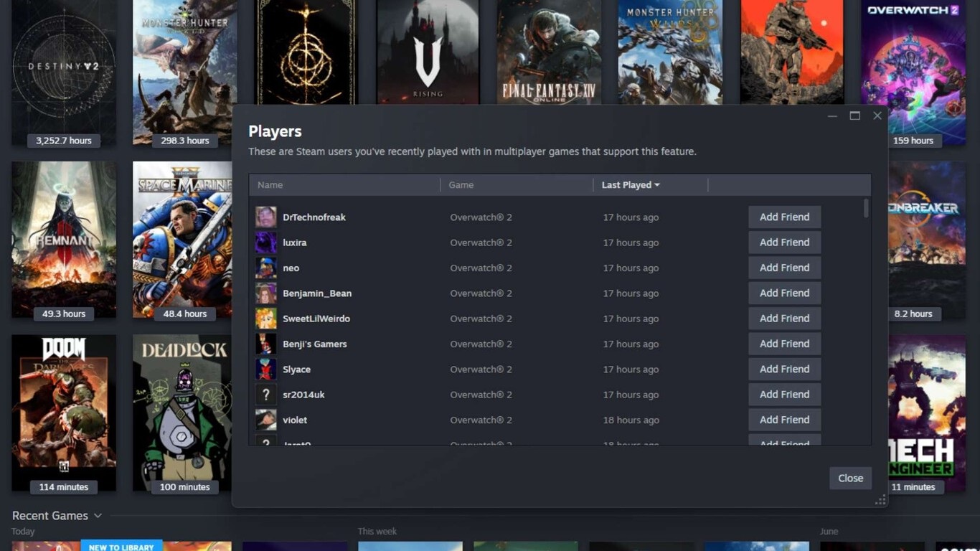Maximize the Players dialog window

854,116
